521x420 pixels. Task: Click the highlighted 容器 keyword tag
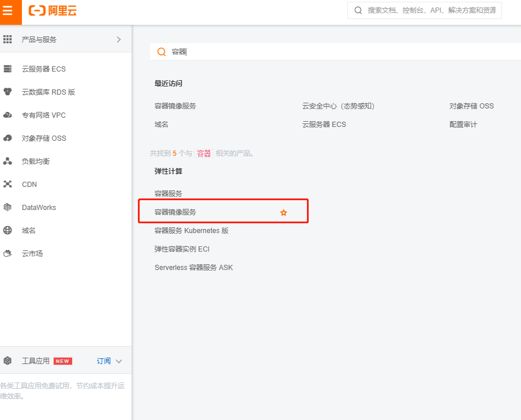[204, 153]
